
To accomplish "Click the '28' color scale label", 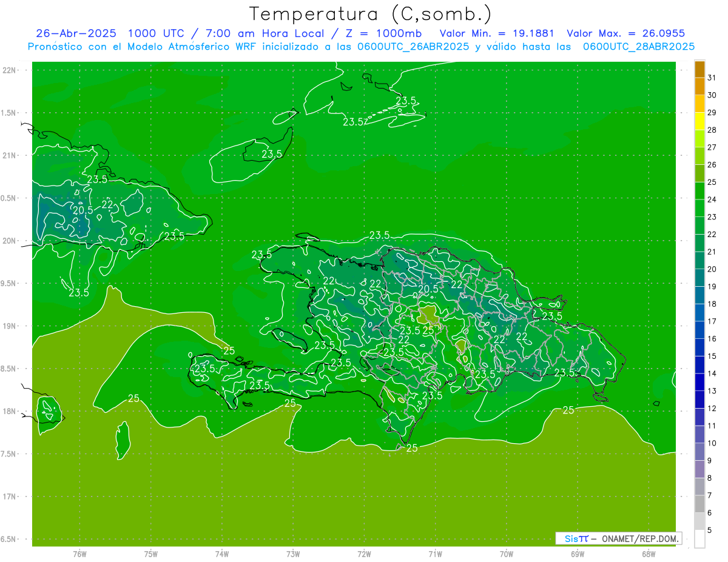I will [x=712, y=130].
